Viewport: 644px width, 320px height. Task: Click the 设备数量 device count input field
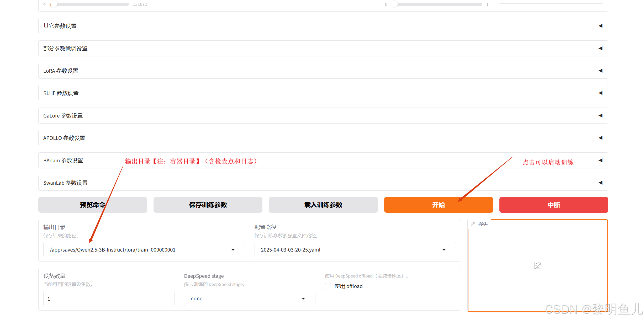coord(109,298)
